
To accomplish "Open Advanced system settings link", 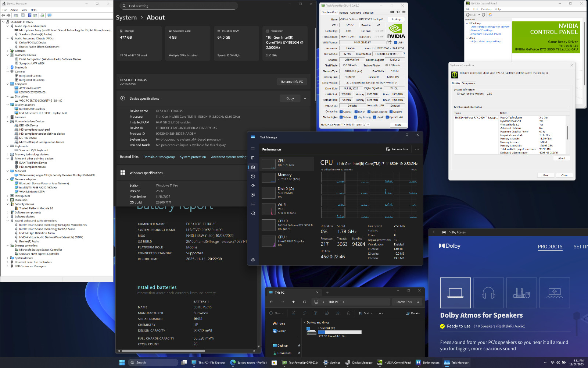I will pyautogui.click(x=229, y=157).
